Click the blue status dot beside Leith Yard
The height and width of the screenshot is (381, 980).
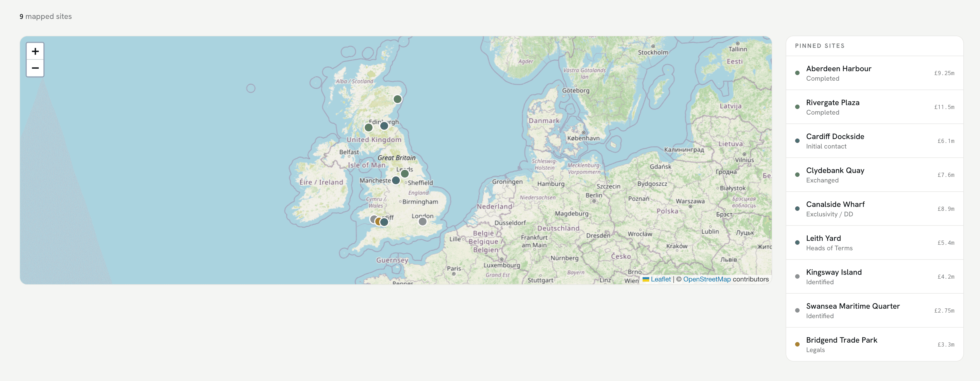pyautogui.click(x=797, y=243)
